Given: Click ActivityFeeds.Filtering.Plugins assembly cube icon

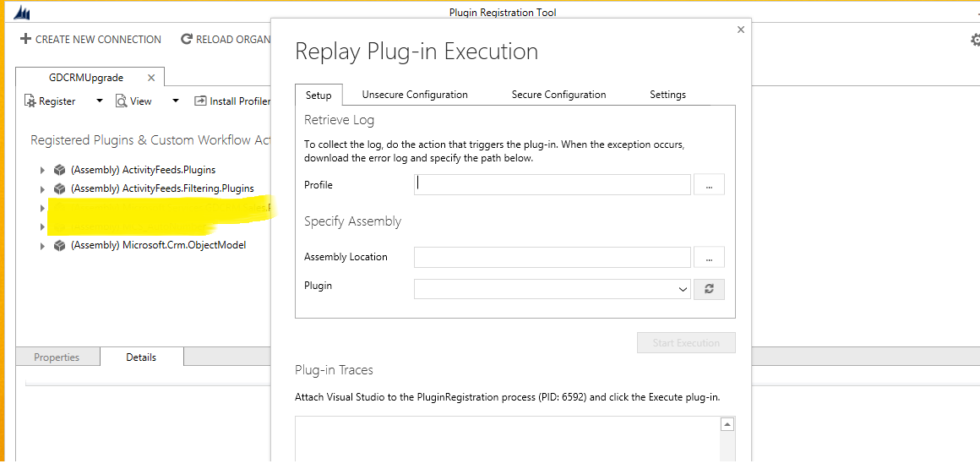Looking at the screenshot, I should click(60, 188).
